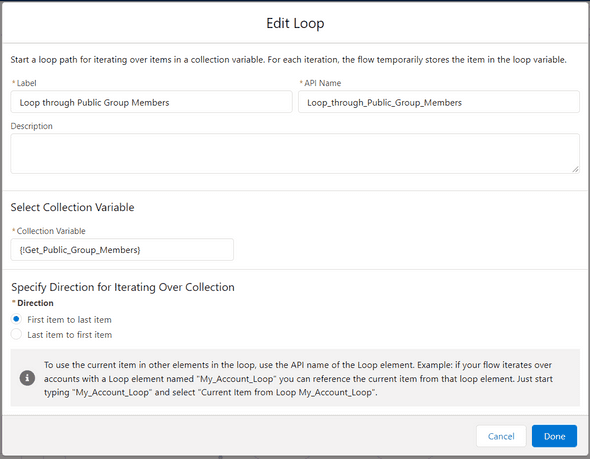This screenshot has height=459, width=590.
Task: Click the My_Account_Loop tip text paragraph
Action: click(298, 378)
